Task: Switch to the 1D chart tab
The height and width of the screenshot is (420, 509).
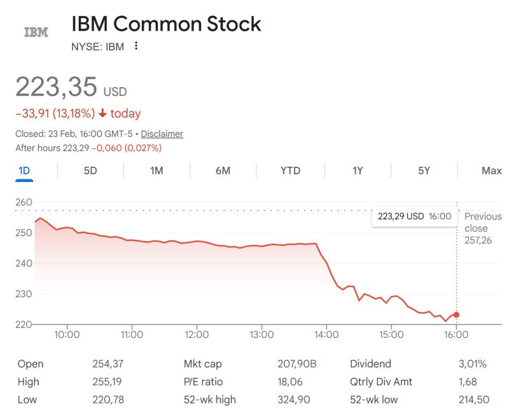Action: [23, 171]
